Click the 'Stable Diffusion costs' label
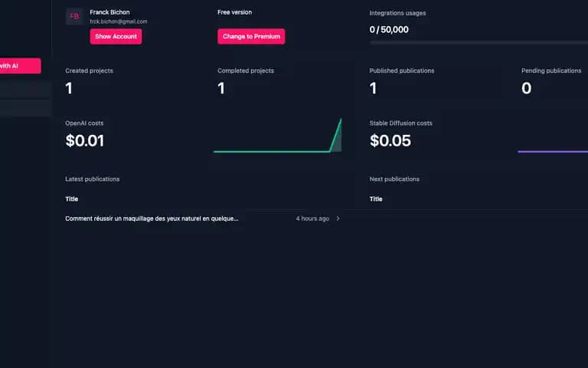This screenshot has width=588, height=368. tap(400, 123)
